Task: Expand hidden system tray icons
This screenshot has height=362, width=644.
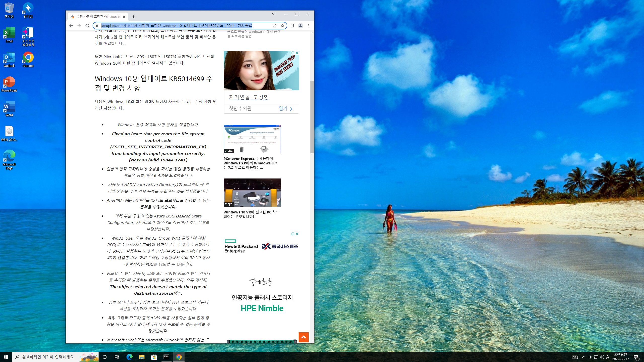Action: tap(584, 357)
